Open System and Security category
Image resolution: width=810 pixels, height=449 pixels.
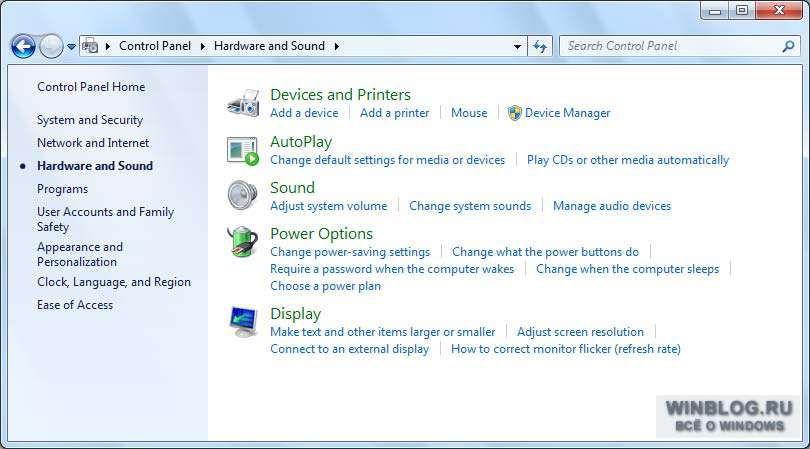[90, 120]
